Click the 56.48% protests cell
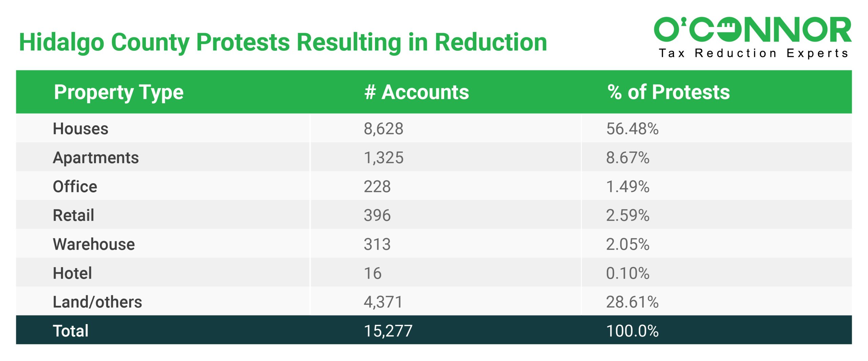The image size is (868, 361). tap(632, 129)
